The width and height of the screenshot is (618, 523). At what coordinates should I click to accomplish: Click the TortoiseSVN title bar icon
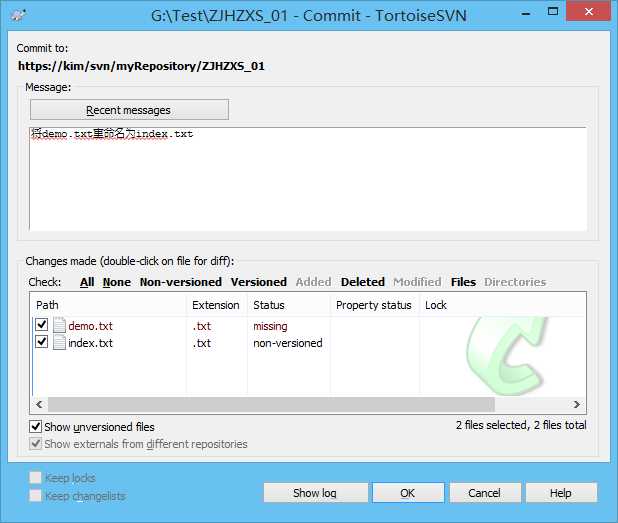(18, 15)
